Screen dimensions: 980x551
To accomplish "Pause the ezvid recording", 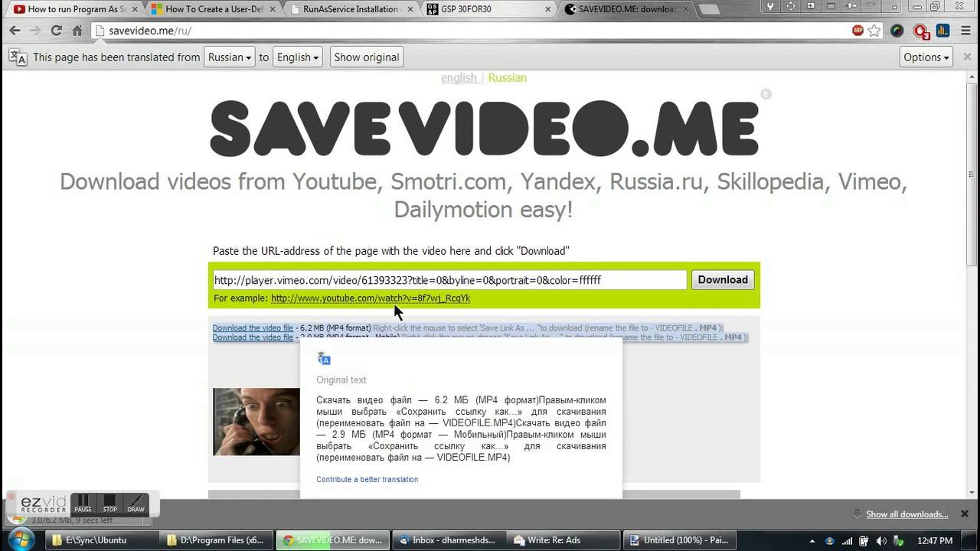I will 83,504.
